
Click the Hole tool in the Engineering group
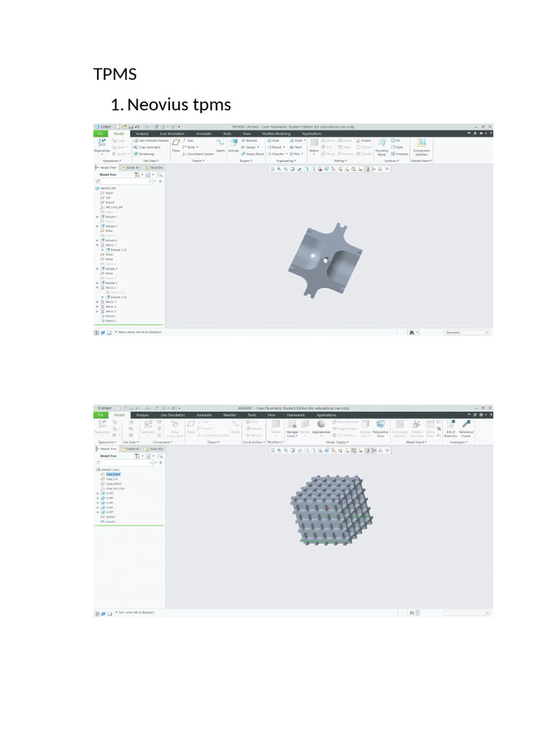click(273, 141)
